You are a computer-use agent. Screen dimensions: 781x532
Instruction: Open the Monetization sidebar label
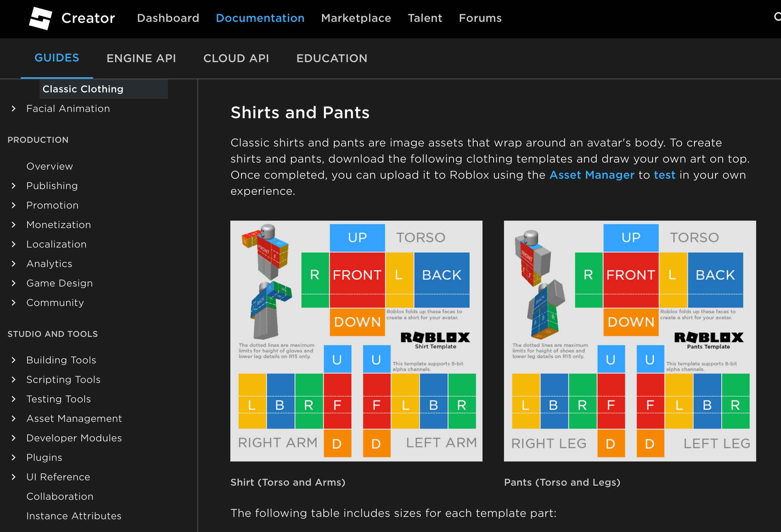[59, 225]
